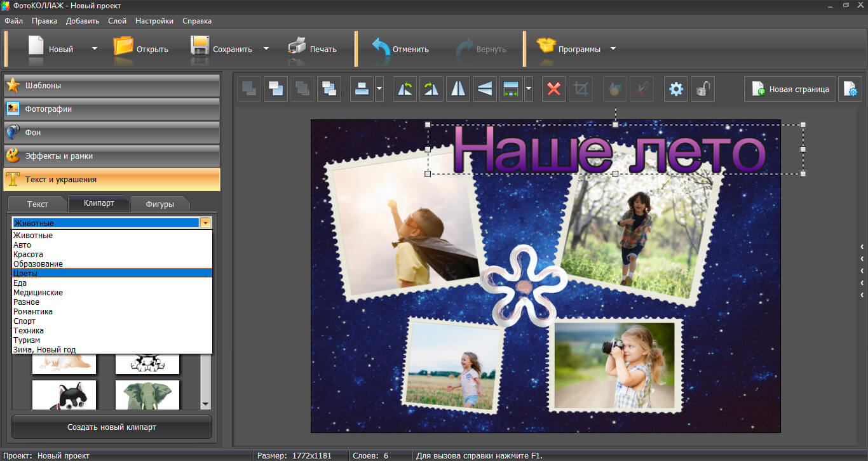Image resolution: width=868 pixels, height=461 pixels.
Task: Rotate layer left icon
Action: (405, 89)
